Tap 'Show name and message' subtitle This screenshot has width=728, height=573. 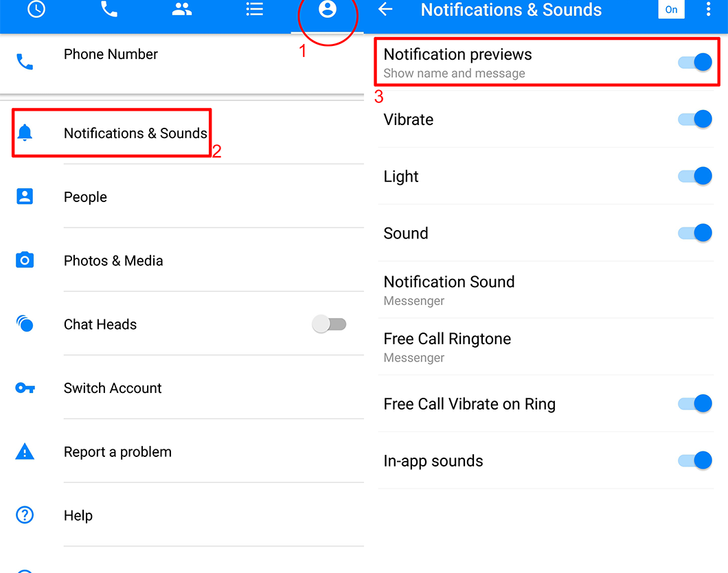click(x=454, y=74)
